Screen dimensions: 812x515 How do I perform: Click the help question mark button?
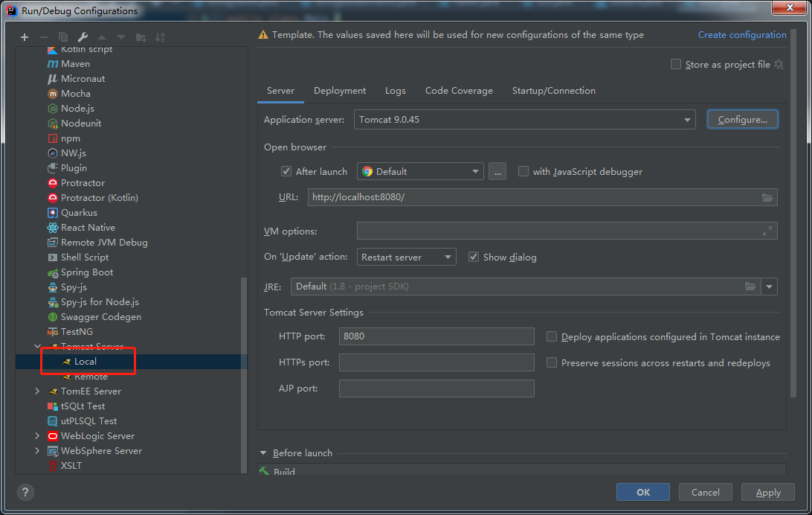(x=25, y=492)
